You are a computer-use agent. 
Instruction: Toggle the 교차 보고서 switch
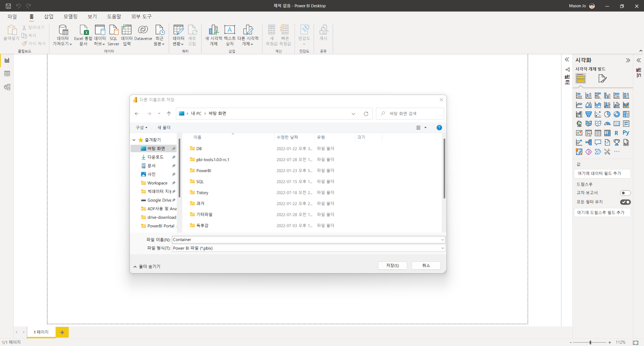625,193
